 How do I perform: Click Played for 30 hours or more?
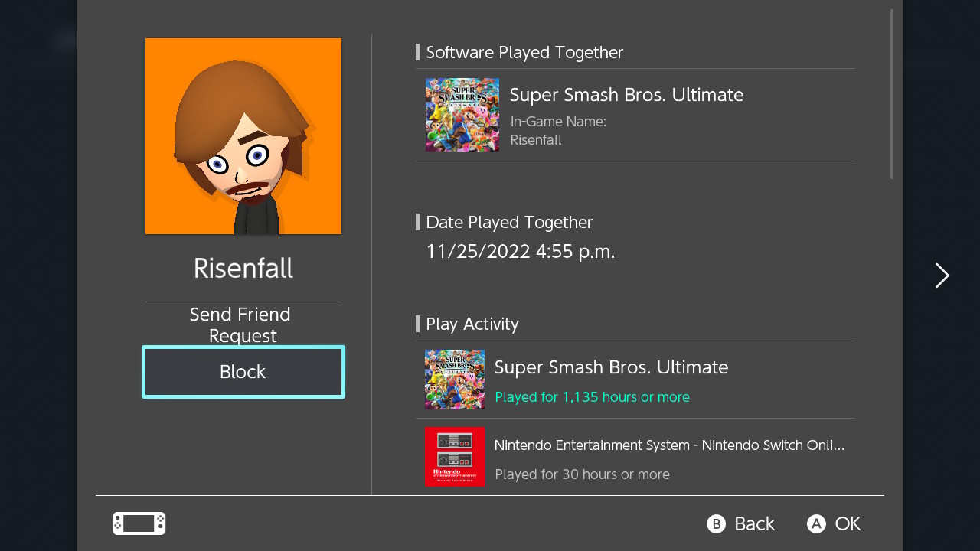pyautogui.click(x=582, y=474)
